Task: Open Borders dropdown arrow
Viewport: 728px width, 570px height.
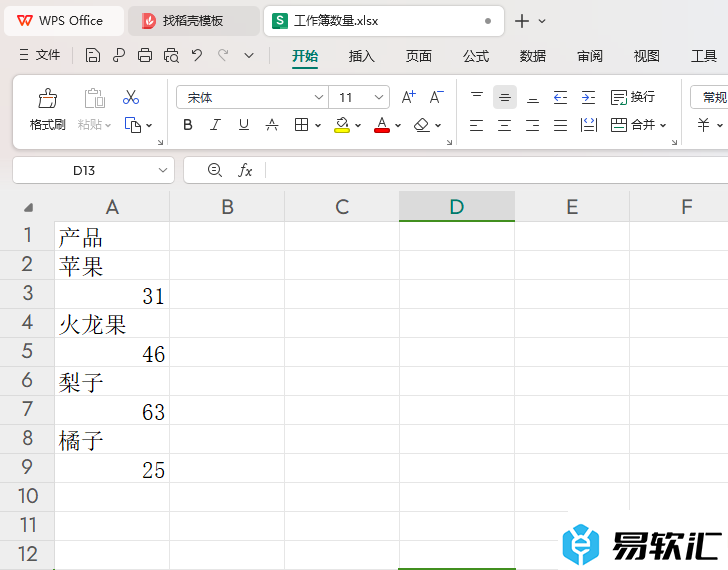Action: pos(318,125)
